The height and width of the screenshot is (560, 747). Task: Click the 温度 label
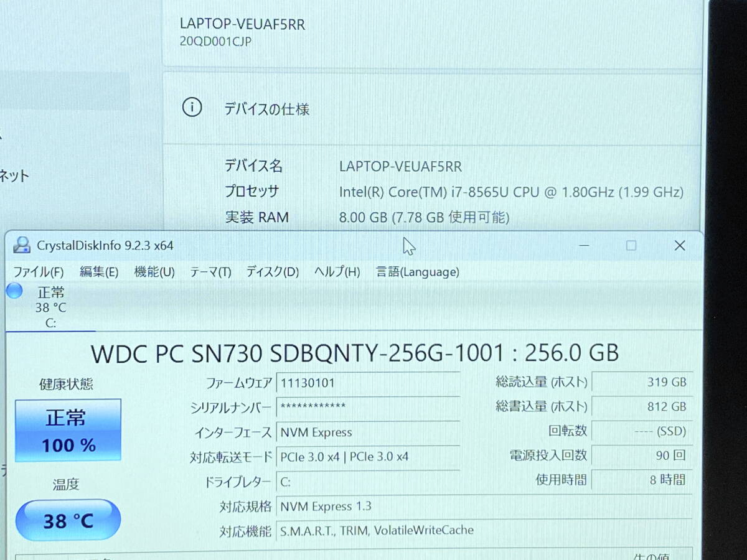[66, 484]
